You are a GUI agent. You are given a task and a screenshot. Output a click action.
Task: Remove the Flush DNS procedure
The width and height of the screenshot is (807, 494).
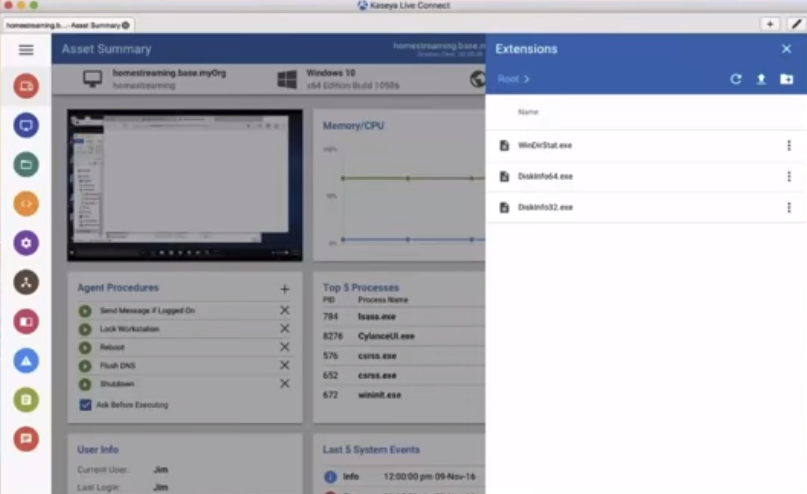click(285, 365)
